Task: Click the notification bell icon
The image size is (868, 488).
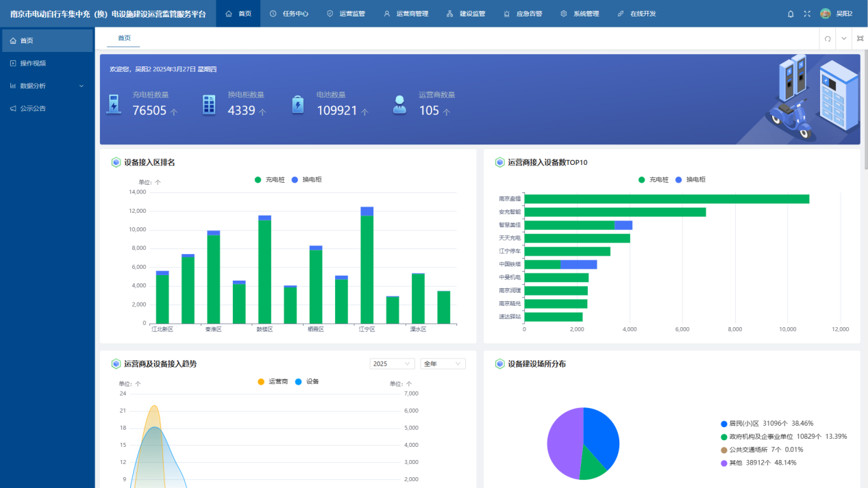Action: [x=791, y=14]
